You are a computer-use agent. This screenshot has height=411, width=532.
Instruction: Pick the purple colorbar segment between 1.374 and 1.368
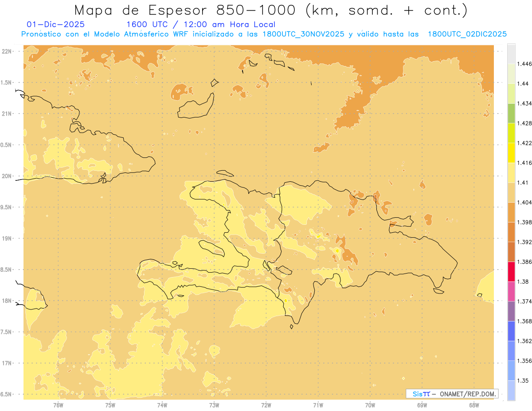[511, 311]
